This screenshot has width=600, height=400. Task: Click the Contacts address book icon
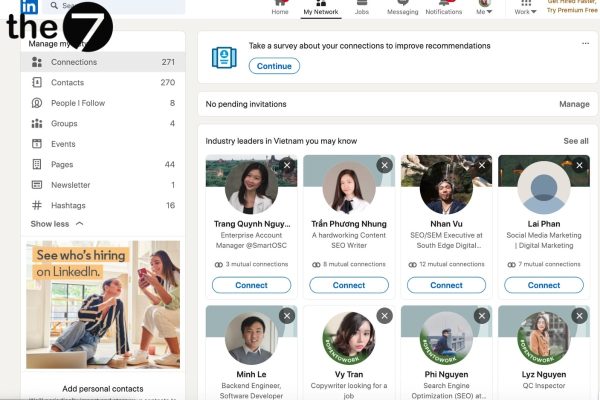point(37,82)
